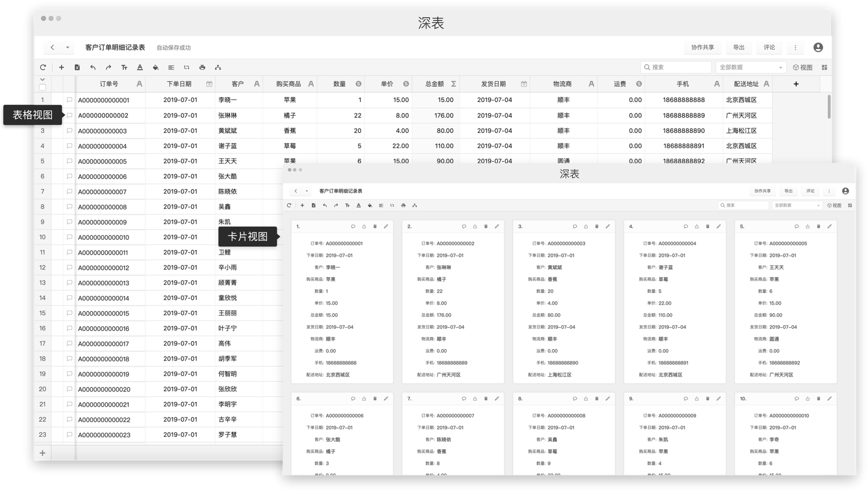868x491 pixels.
Task: Tick the select-all checkbox in table header
Action: 42,87
